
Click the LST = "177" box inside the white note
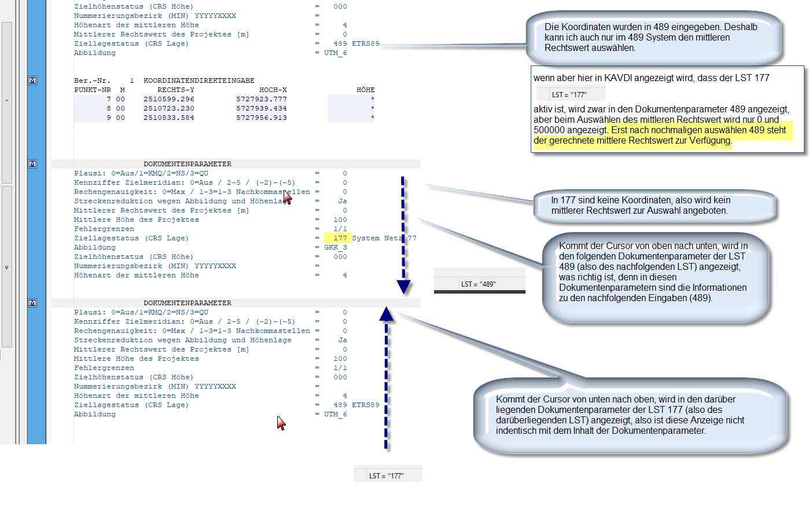click(569, 94)
